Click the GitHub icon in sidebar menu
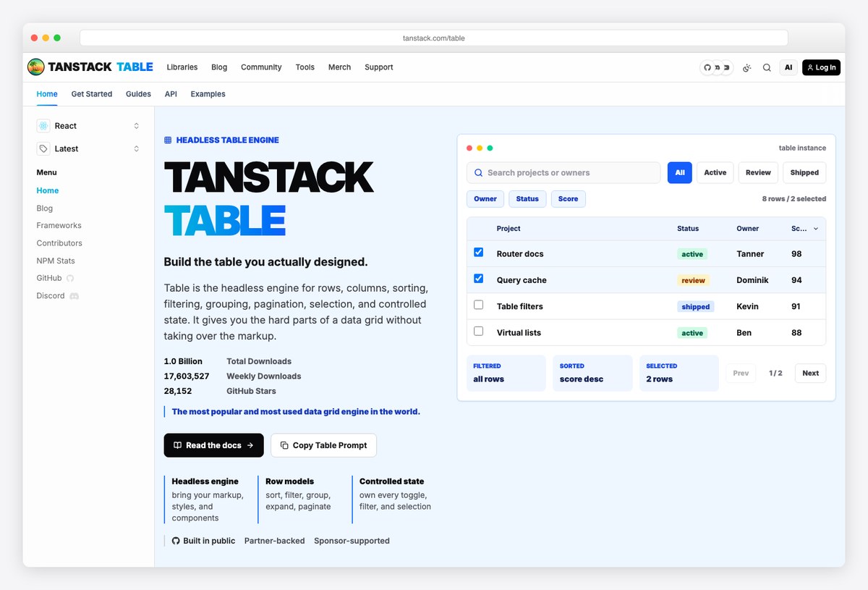This screenshot has width=868, height=590. (x=70, y=278)
